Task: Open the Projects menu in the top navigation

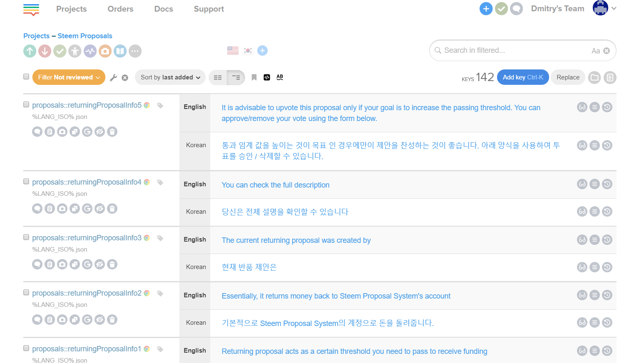Action: pyautogui.click(x=72, y=9)
